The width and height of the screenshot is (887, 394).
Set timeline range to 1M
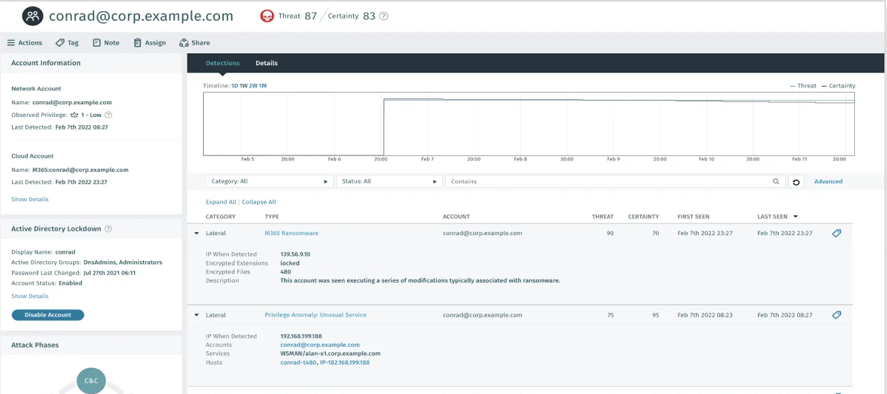(262, 86)
